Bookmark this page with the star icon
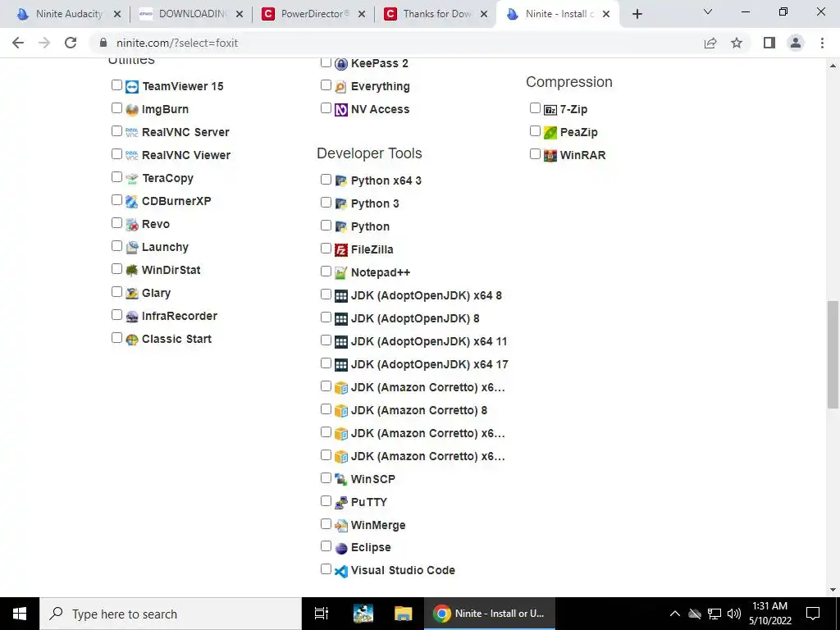Viewport: 840px width, 630px height. coord(737,43)
